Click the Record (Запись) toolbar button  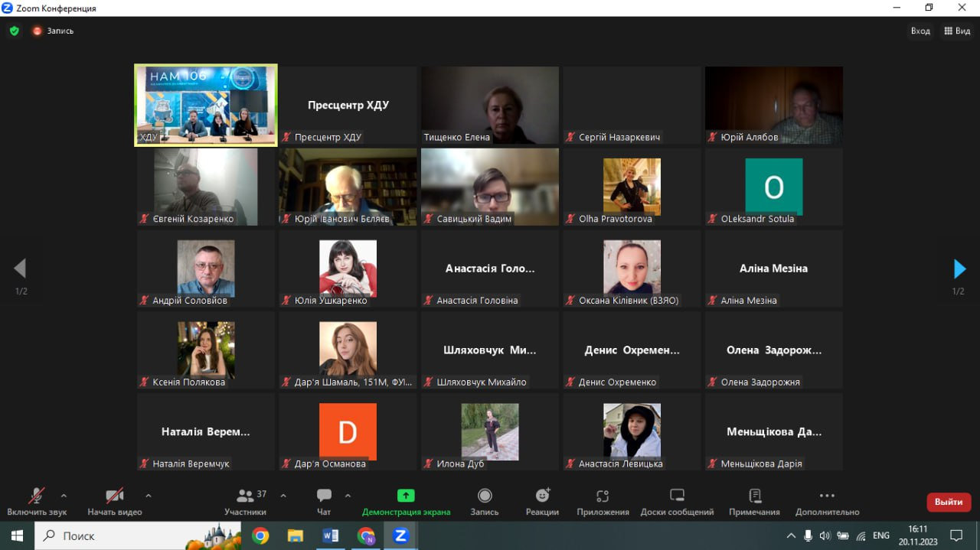[x=485, y=496]
